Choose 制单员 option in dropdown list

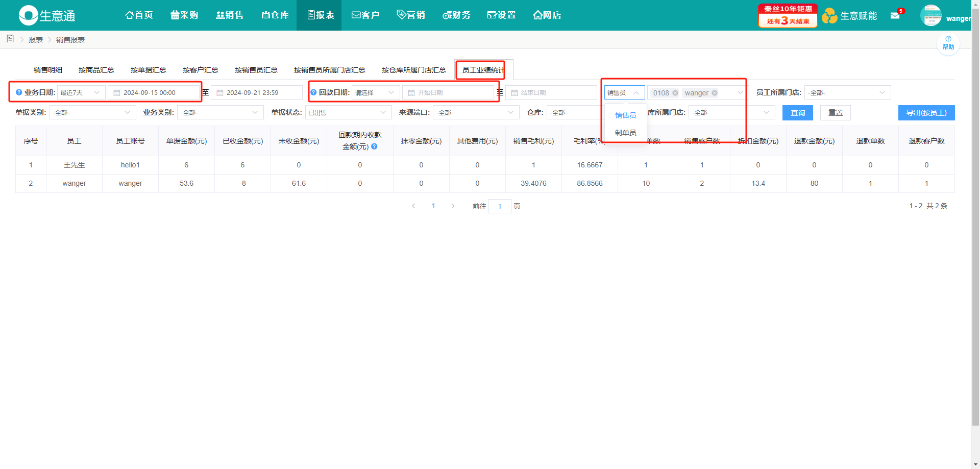(625, 133)
